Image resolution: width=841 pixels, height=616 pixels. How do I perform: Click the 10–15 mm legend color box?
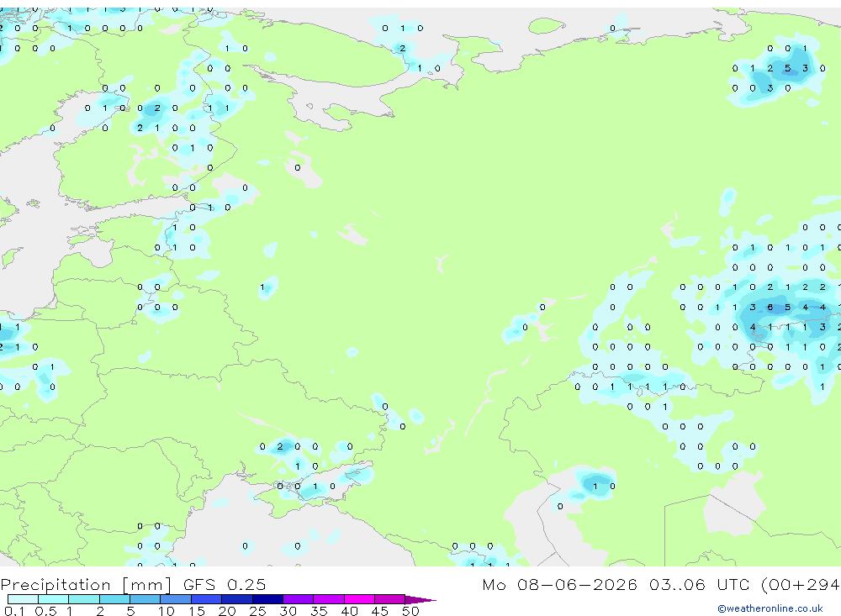tap(176, 599)
